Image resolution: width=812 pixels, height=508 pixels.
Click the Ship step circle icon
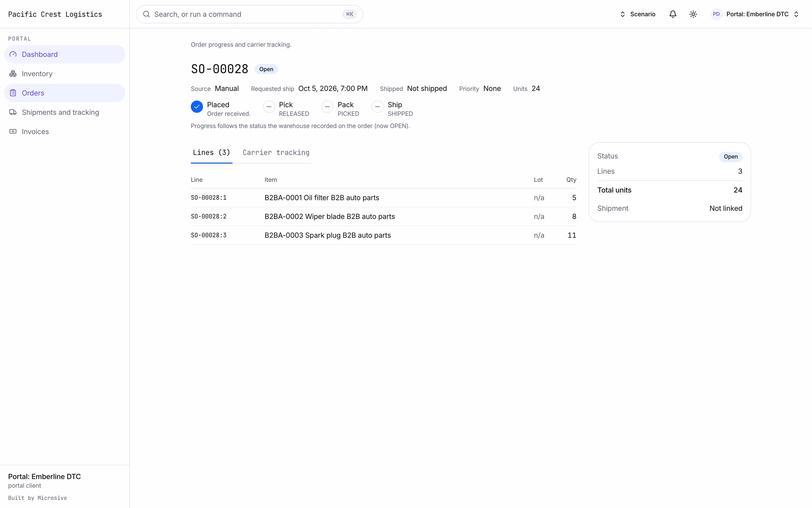(x=378, y=107)
